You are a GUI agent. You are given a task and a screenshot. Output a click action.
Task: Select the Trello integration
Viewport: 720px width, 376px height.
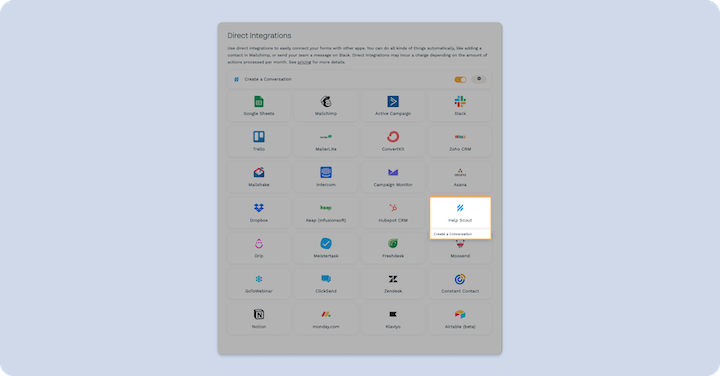[259, 141]
